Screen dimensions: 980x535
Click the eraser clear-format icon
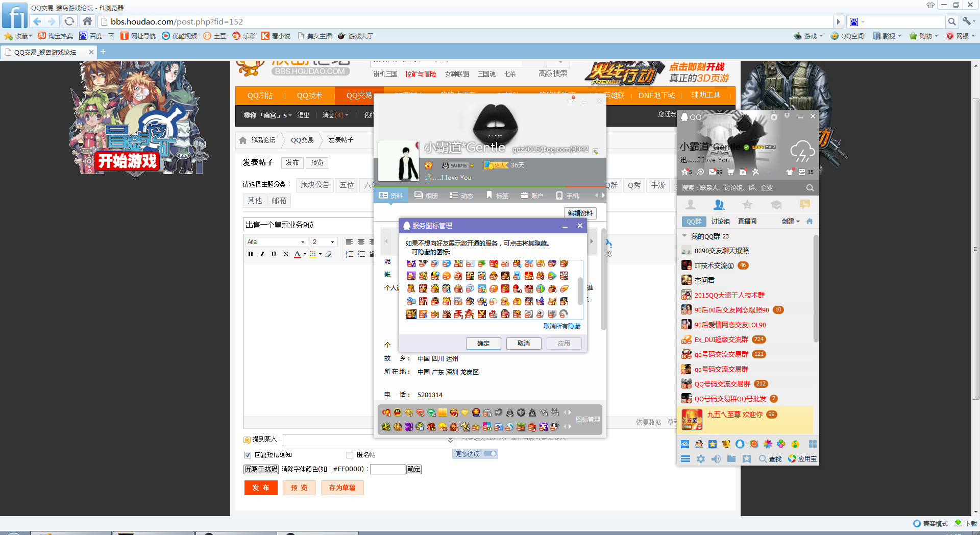coord(328,254)
